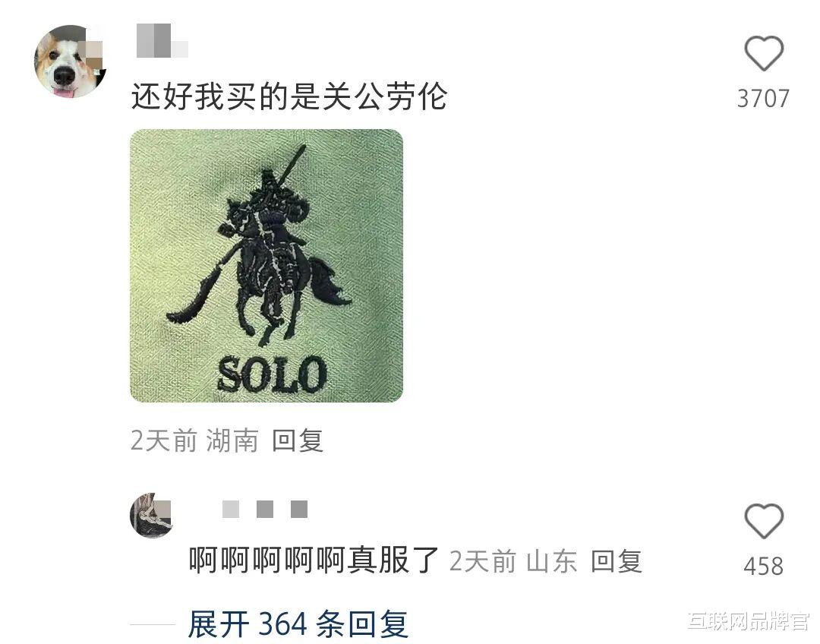Click 回复 next to 山东 reply
The height and width of the screenshot is (644, 820).
point(616,561)
